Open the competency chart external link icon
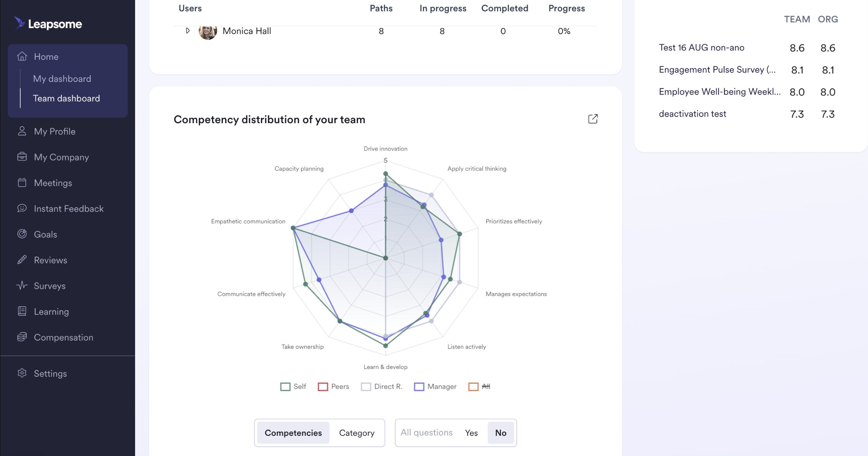The width and height of the screenshot is (868, 456). point(593,119)
